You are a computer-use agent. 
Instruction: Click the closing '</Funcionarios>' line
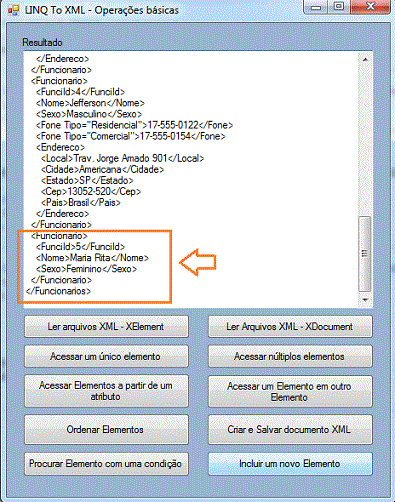pos(58,291)
